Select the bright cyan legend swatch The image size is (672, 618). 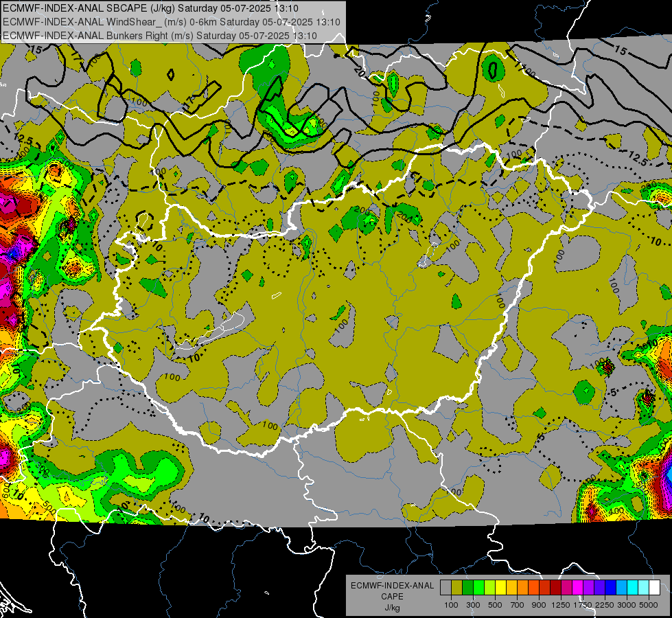633,587
